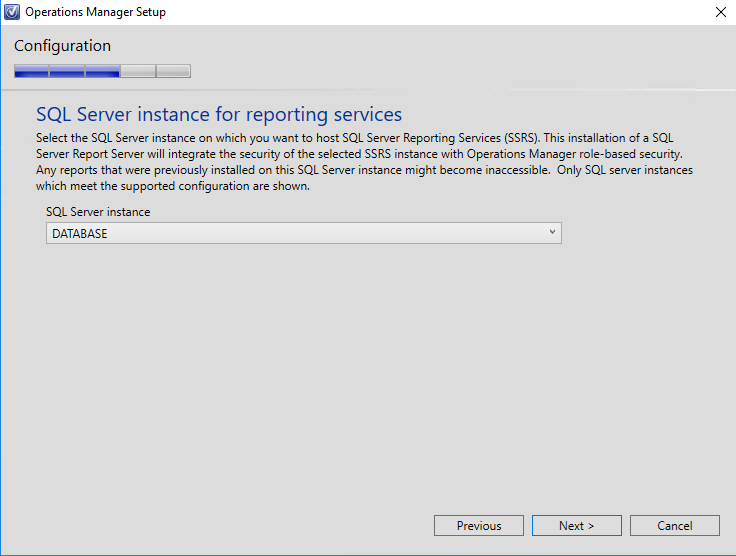Click the Operations Manager Setup title icon

coord(12,12)
